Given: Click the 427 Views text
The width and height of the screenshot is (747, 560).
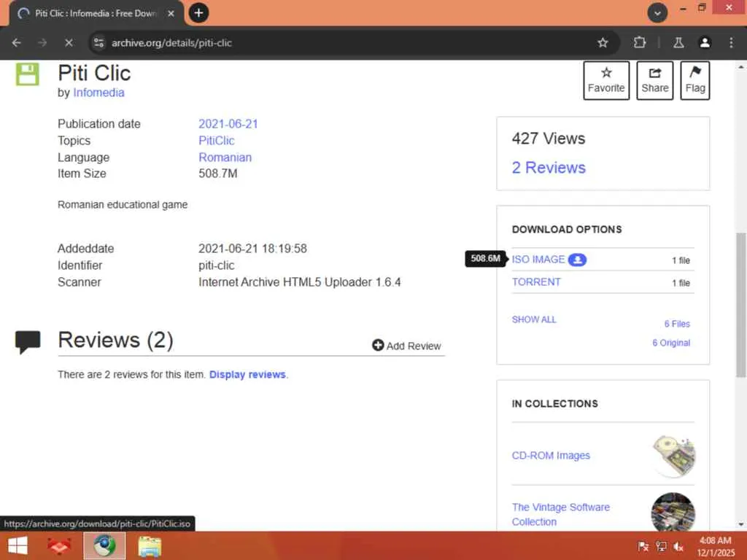Looking at the screenshot, I should coord(549,139).
